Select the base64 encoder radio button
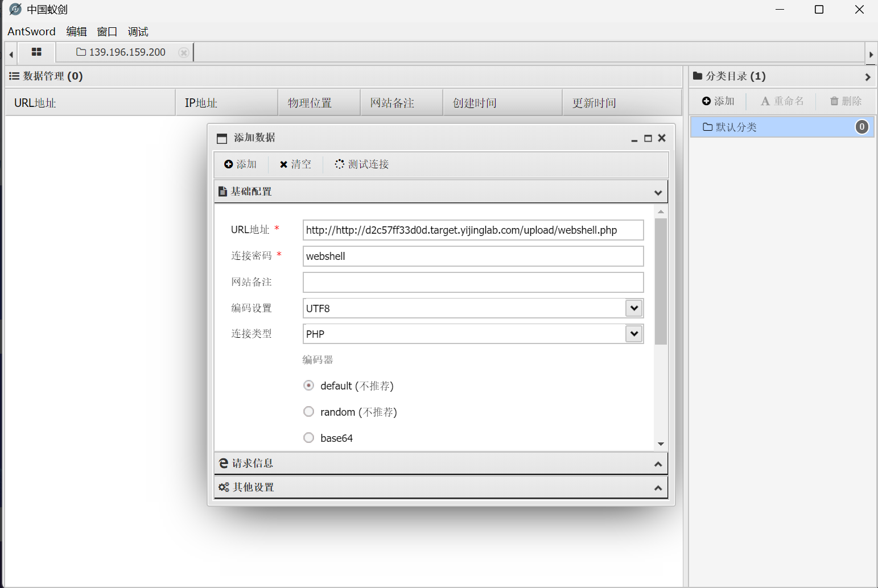 point(308,438)
